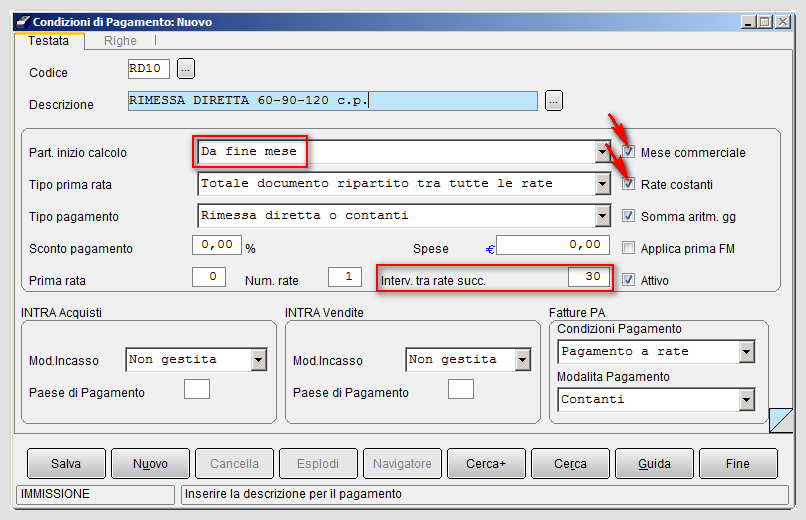806x520 pixels.
Task: Open INTRA Vendite Mod.Incasso dropdown
Action: tap(523, 360)
